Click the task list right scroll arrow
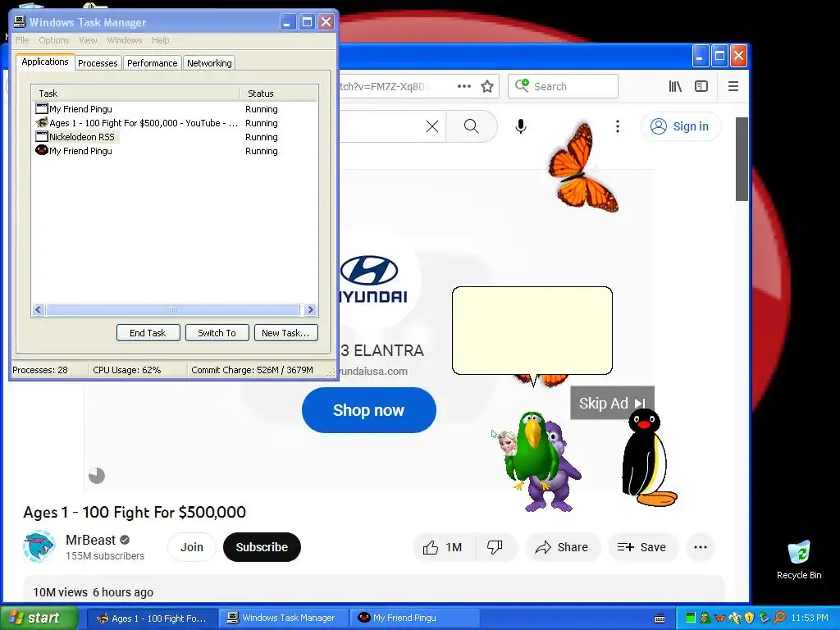This screenshot has width=840, height=630. pos(310,309)
